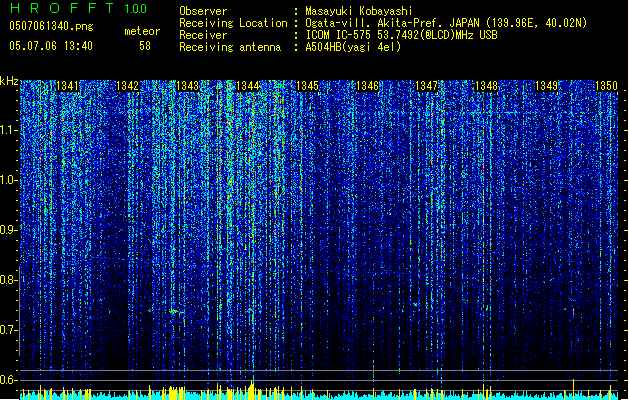Viewport: 629px width, 400px height.
Task: Click the ICOM IC-575 receiver text
Action: [401, 35]
